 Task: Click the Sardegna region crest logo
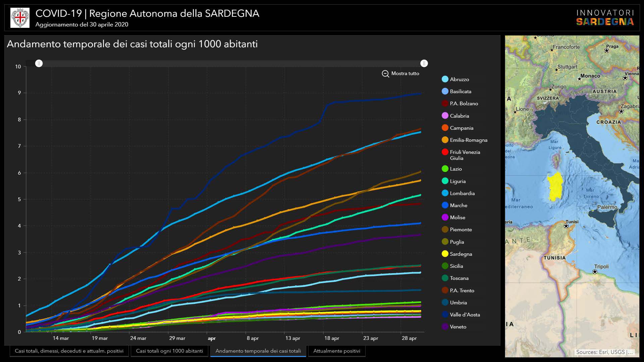click(20, 18)
